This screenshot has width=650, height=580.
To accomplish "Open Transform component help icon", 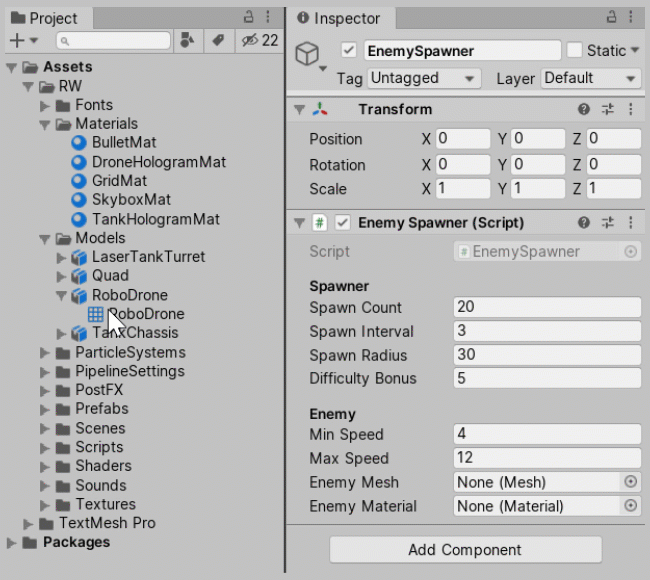I will point(584,109).
